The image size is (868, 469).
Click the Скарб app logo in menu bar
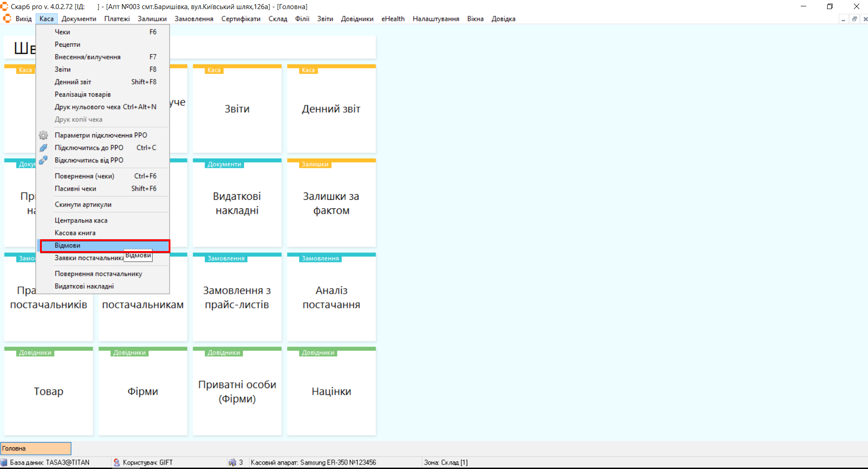pos(7,19)
